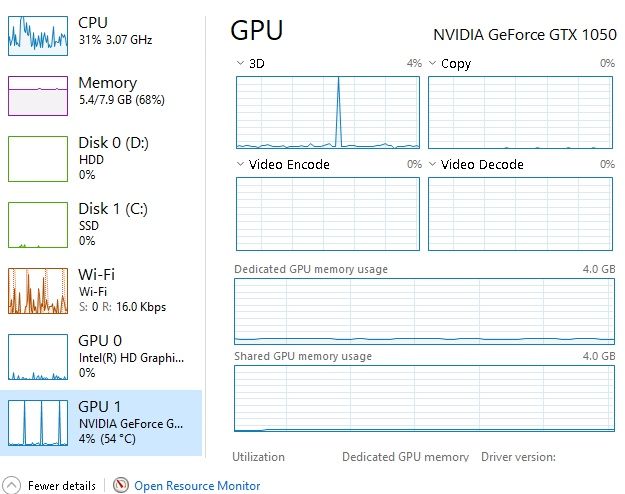The width and height of the screenshot is (625, 494).
Task: Click the Dedicated GPU memory usage graph
Action: pyautogui.click(x=424, y=311)
